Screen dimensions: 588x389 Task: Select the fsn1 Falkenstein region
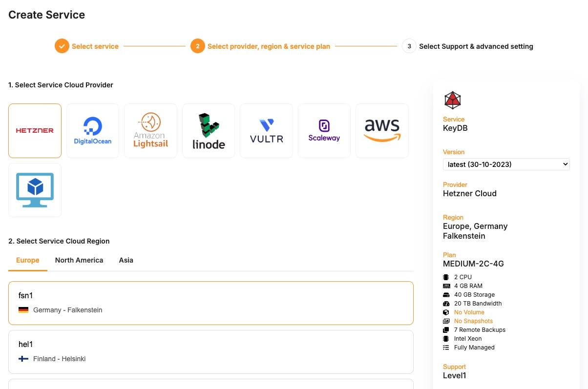click(210, 303)
